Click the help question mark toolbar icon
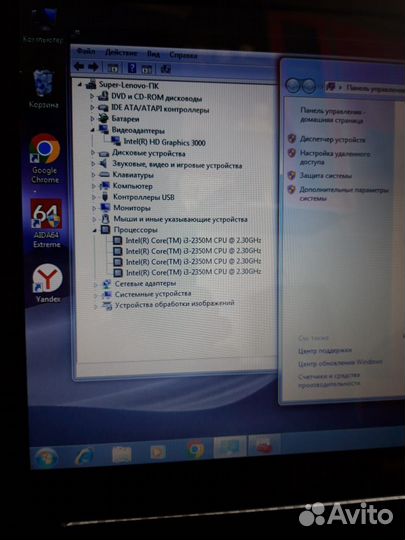This screenshot has height=540, width=405. [x=132, y=68]
